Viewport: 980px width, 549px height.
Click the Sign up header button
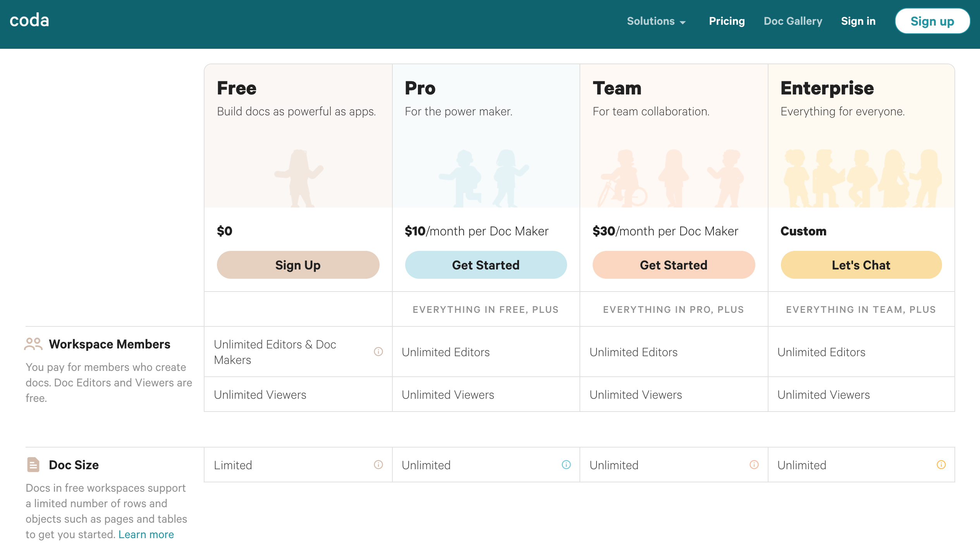click(x=932, y=21)
